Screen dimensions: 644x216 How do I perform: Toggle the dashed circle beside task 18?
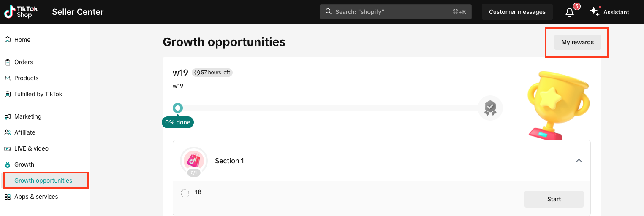point(185,193)
